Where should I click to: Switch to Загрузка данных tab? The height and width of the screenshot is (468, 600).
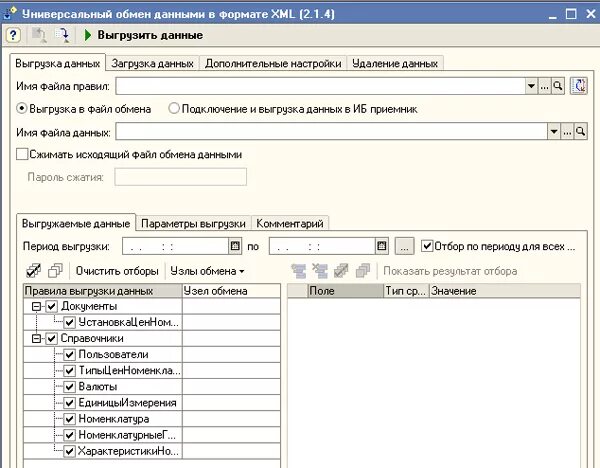pyautogui.click(x=152, y=63)
